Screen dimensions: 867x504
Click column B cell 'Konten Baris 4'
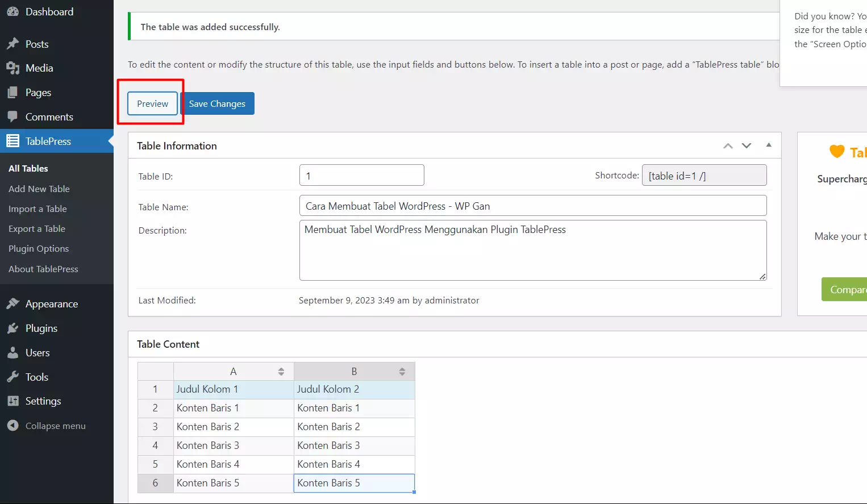click(355, 464)
